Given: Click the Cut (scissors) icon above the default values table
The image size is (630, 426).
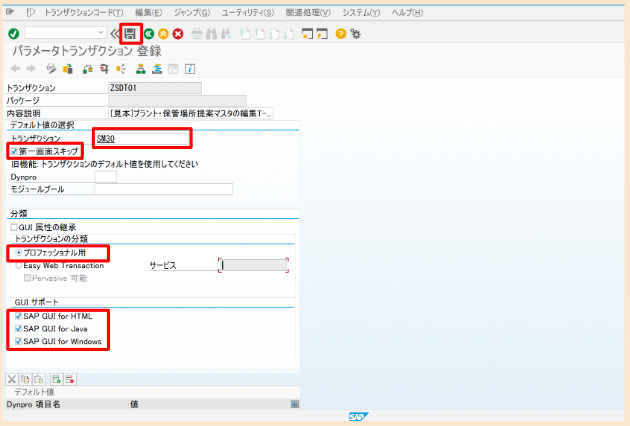Looking at the screenshot, I should pos(13,379).
